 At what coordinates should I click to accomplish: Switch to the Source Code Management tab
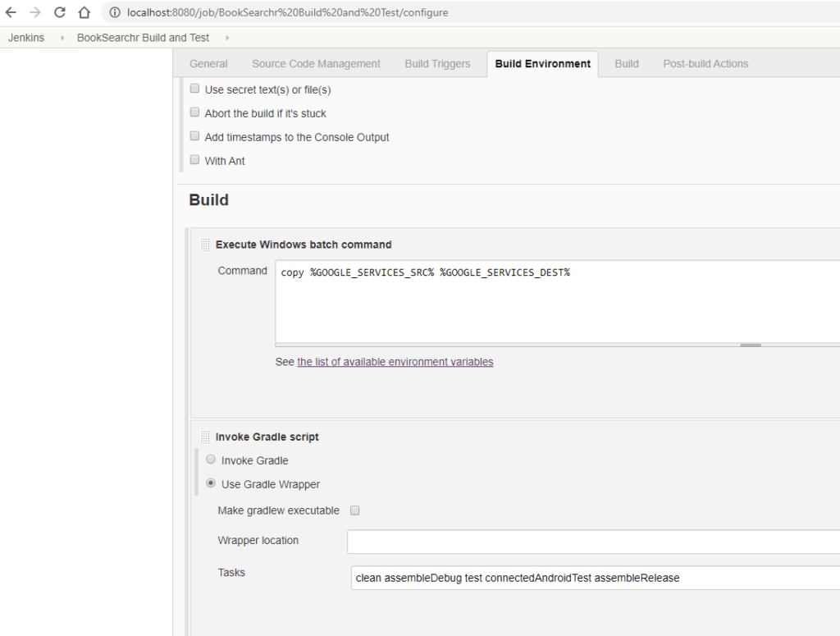click(x=316, y=64)
